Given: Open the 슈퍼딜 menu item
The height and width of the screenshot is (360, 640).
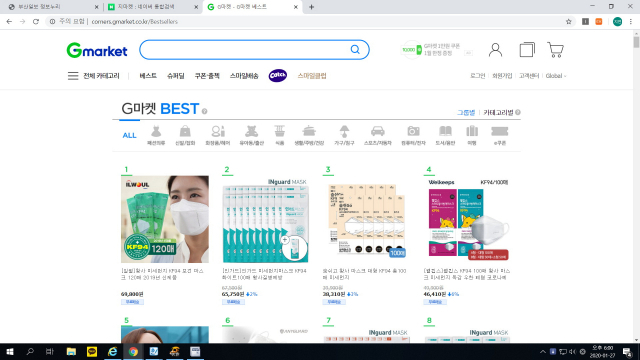Looking at the screenshot, I should tap(176, 76).
